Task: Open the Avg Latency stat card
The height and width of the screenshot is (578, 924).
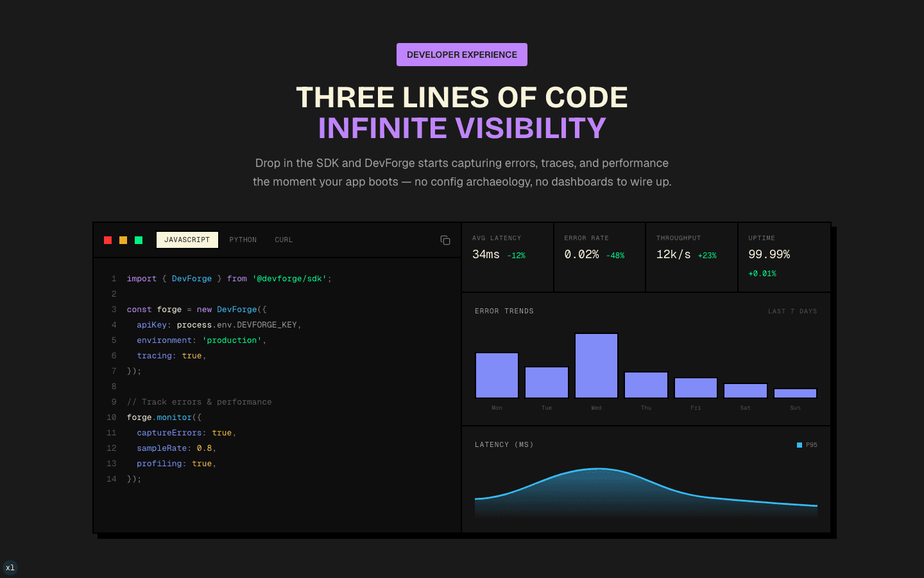Action: [x=508, y=258]
